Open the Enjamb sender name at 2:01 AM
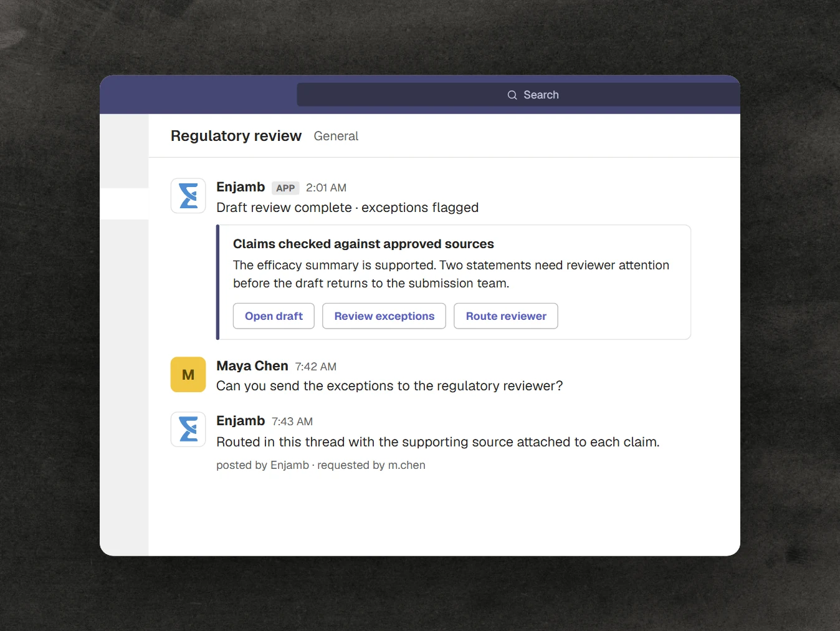Image resolution: width=840 pixels, height=631 pixels. [241, 187]
